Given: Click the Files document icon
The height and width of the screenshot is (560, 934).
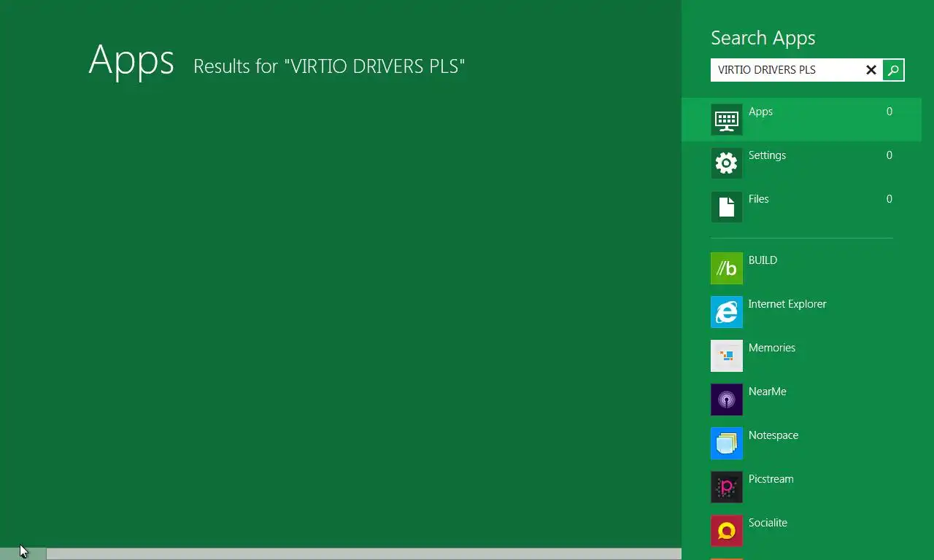Looking at the screenshot, I should [x=727, y=207].
